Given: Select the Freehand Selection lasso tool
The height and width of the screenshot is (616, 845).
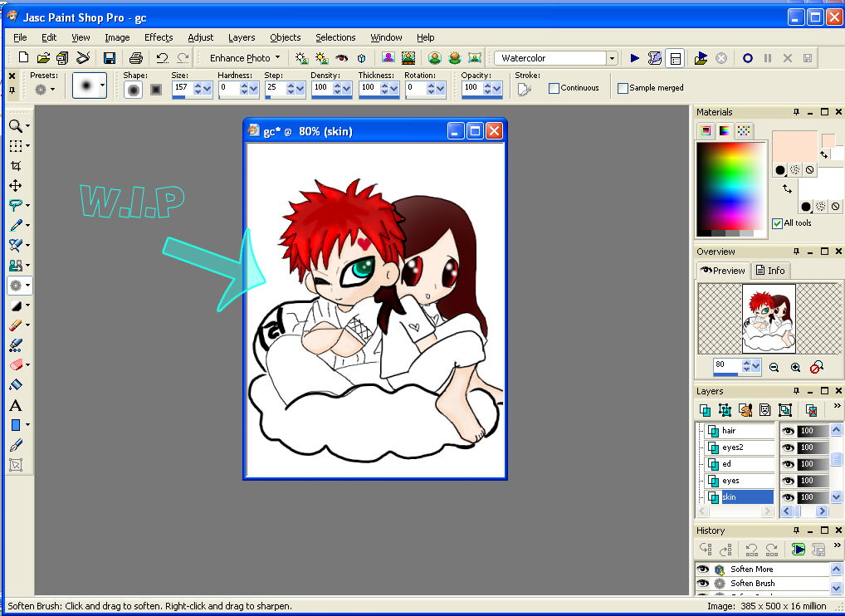Looking at the screenshot, I should tap(16, 205).
